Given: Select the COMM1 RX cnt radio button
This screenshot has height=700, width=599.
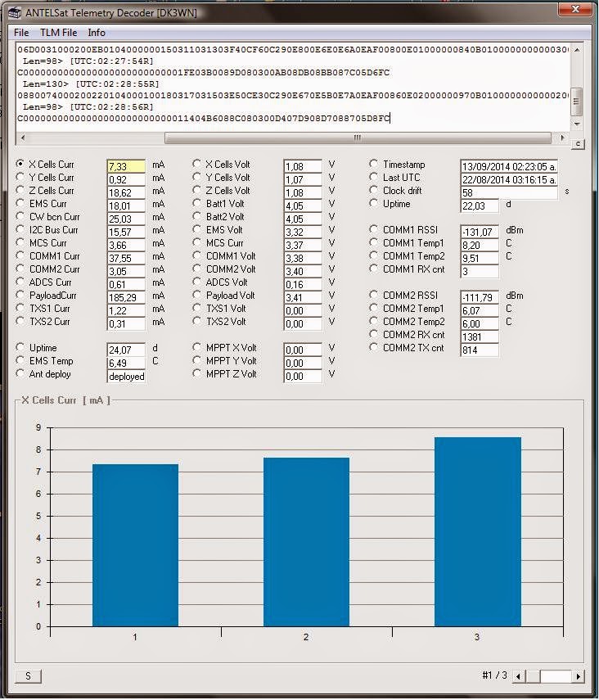Looking at the screenshot, I should [374, 269].
